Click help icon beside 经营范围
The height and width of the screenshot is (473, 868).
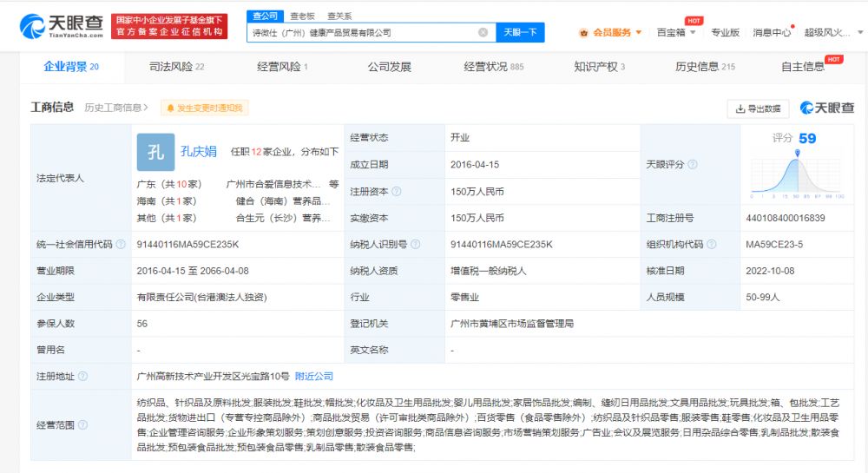click(82, 425)
